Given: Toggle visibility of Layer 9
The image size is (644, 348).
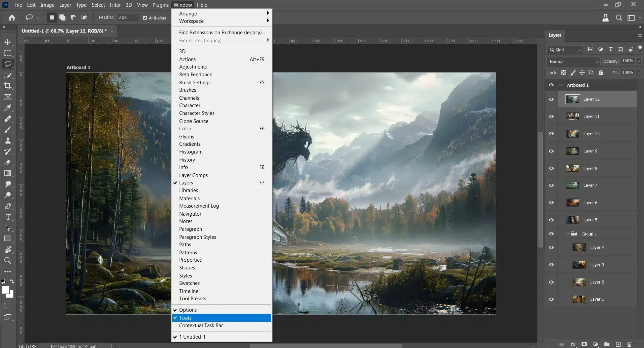Looking at the screenshot, I should [x=551, y=151].
